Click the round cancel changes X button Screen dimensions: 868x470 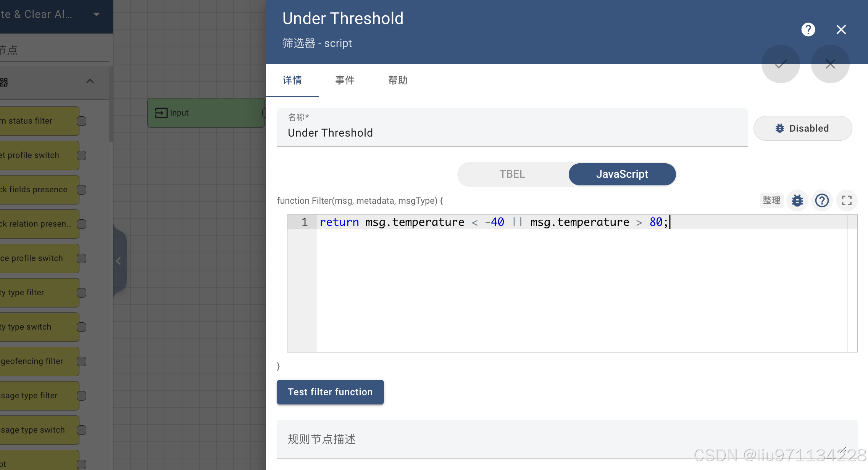[830, 64]
